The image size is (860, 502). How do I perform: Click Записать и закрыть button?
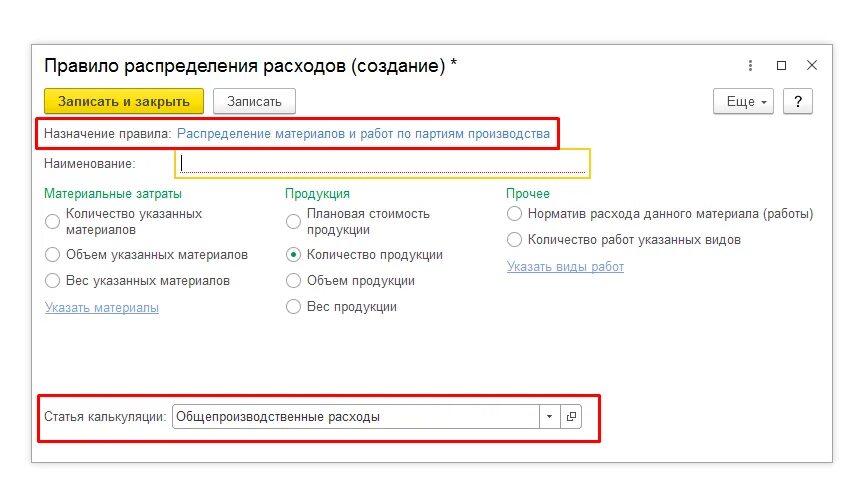coord(124,101)
